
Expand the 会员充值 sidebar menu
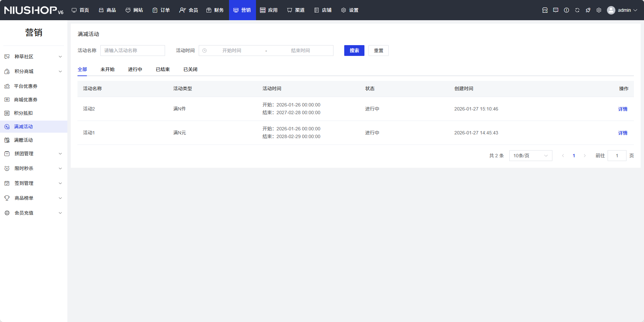click(x=34, y=213)
